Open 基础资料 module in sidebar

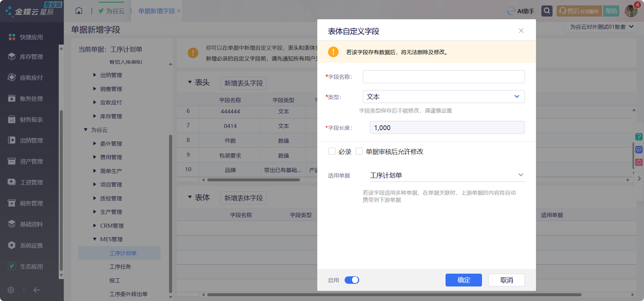tap(26, 224)
